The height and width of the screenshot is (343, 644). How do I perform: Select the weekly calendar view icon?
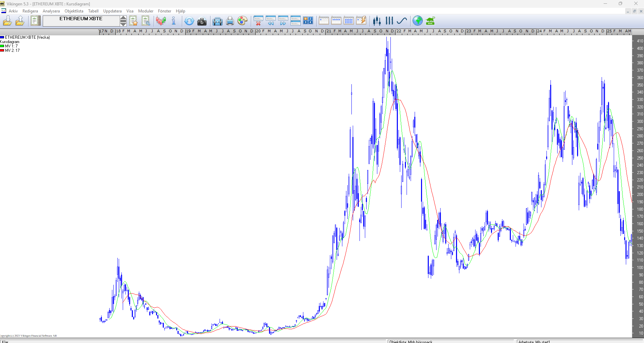point(336,21)
